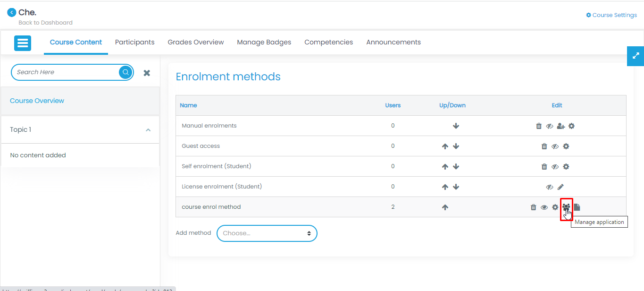Toggle visibility of License enrolment method
The image size is (644, 291).
pyautogui.click(x=549, y=187)
